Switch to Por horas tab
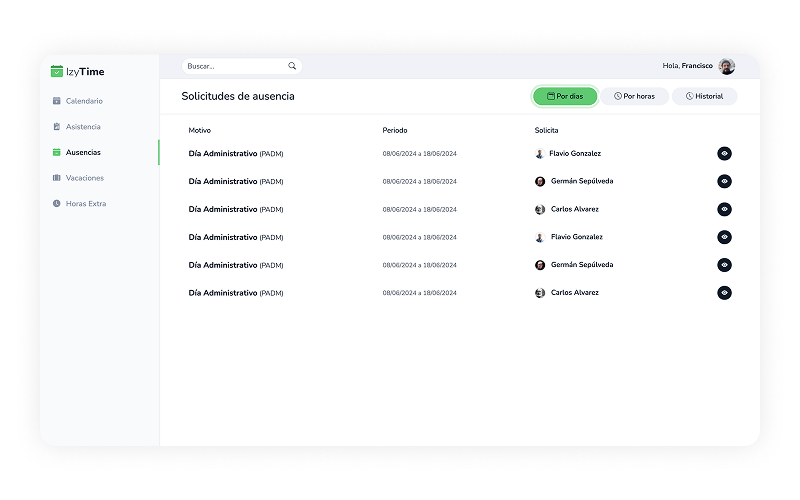 coord(634,96)
